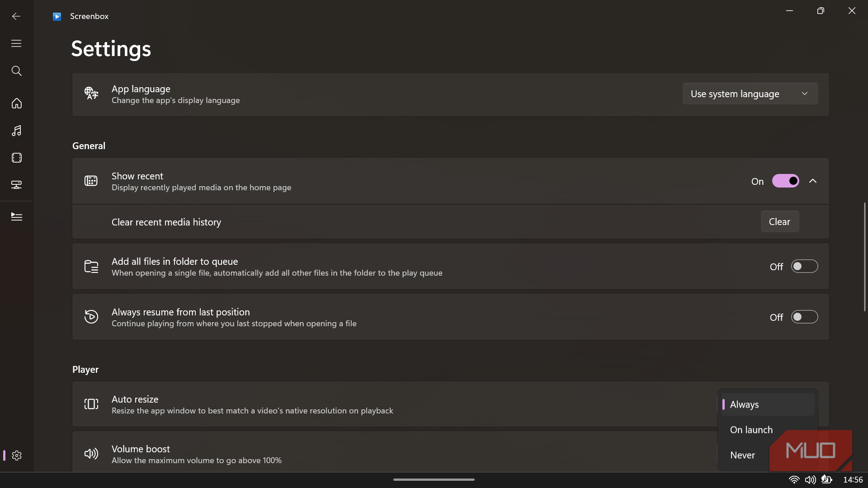Enable Add all files in folder toggle
Image resolution: width=868 pixels, height=488 pixels.
[x=804, y=267]
